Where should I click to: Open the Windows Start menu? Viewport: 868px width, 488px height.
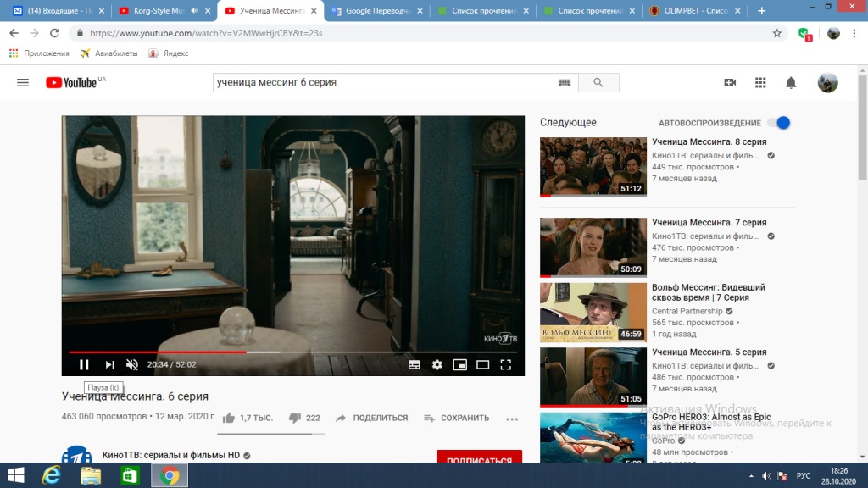click(15, 475)
